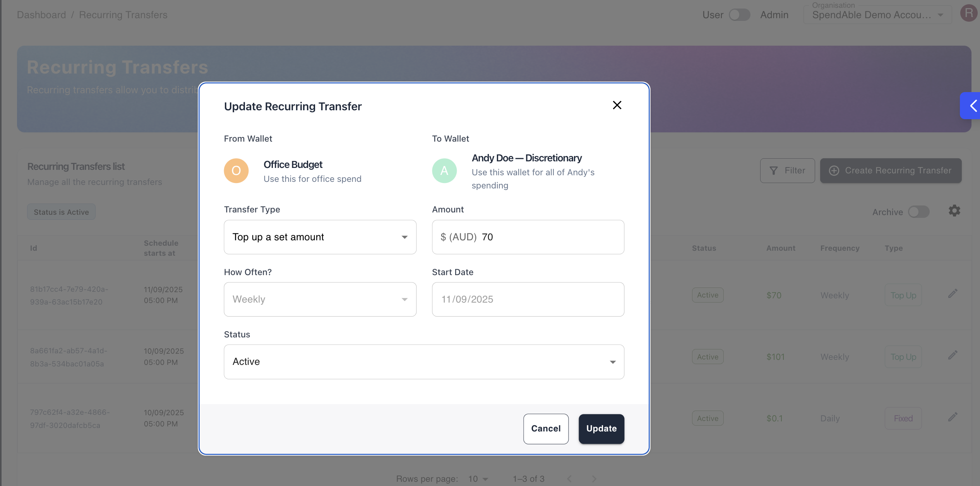980x486 pixels.
Task: Click the Office Budget wallet avatar
Action: 236,171
